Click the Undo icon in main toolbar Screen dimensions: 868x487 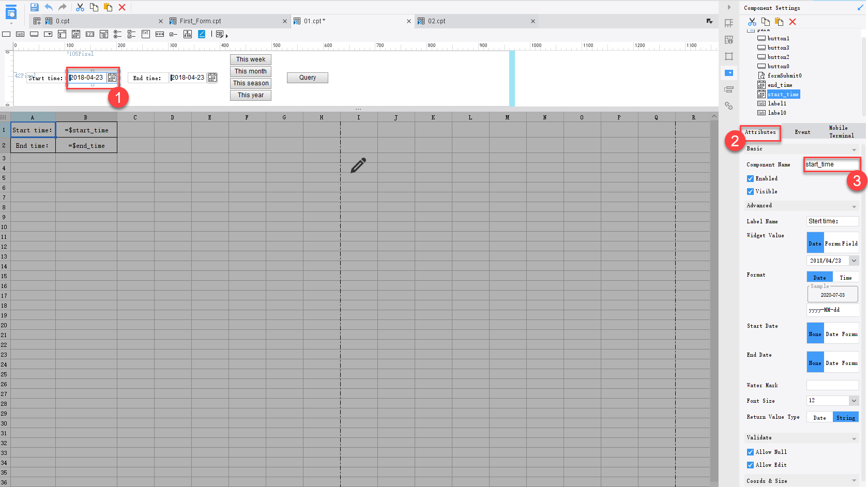tap(49, 7)
